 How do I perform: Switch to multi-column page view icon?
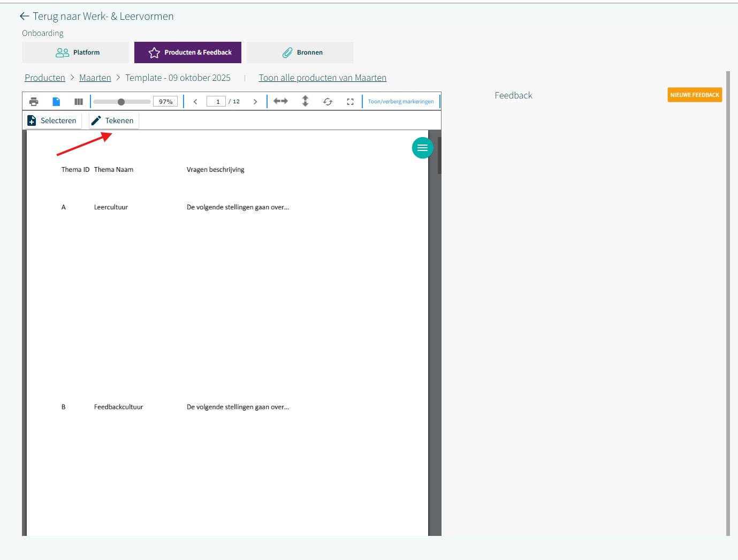click(79, 102)
